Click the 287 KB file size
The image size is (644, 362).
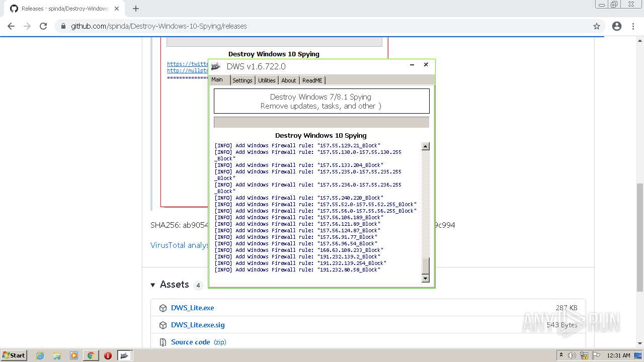coord(567,308)
